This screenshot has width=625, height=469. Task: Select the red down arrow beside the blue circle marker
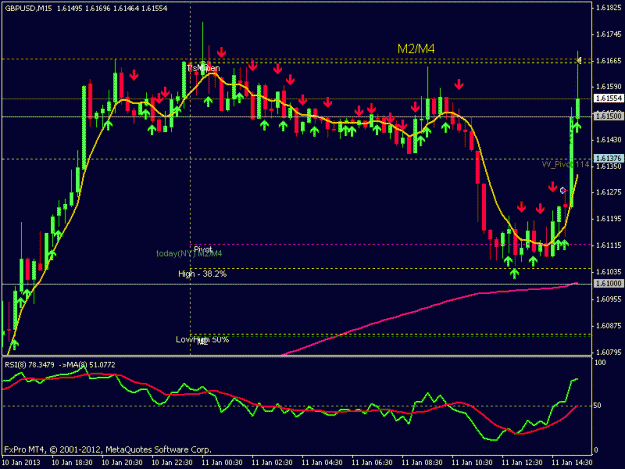click(552, 186)
